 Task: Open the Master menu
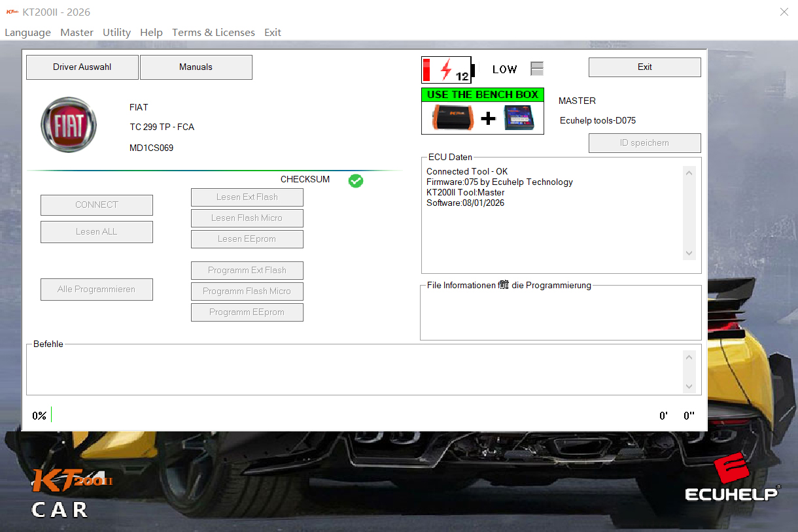77,32
